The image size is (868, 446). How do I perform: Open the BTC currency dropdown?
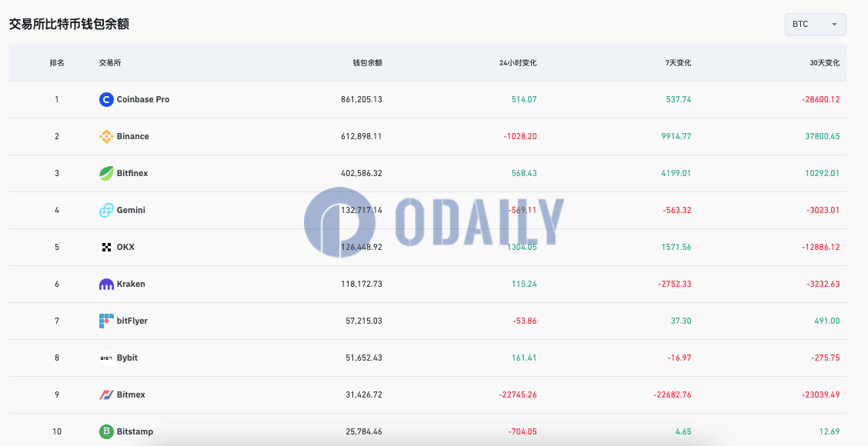click(x=816, y=25)
